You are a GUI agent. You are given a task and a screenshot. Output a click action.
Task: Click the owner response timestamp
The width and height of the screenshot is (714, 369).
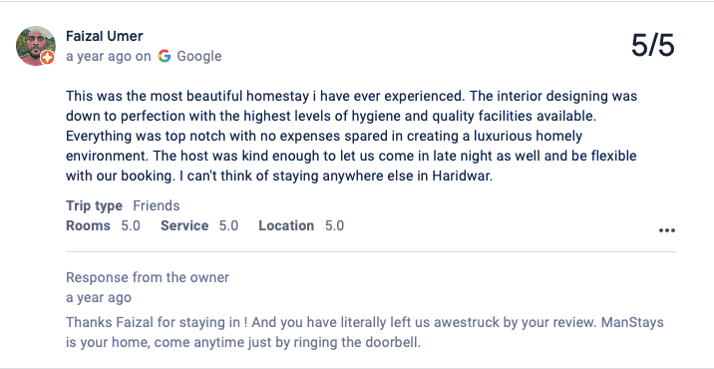coord(99,297)
